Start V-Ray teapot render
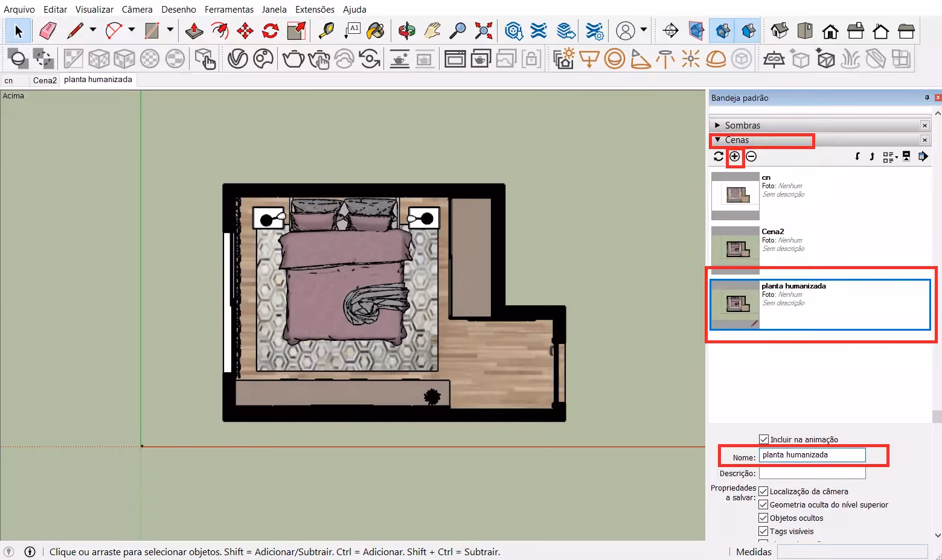This screenshot has width=942, height=560. tap(293, 59)
